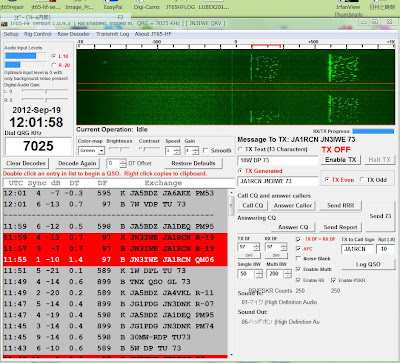Click the decode list scroll-down arrow

[231, 355]
